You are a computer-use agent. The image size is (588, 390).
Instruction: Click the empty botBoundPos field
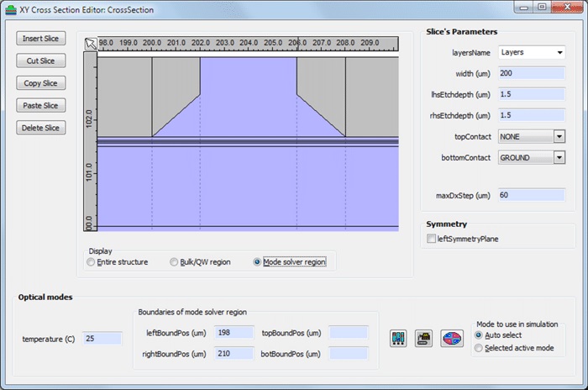pyautogui.click(x=349, y=354)
